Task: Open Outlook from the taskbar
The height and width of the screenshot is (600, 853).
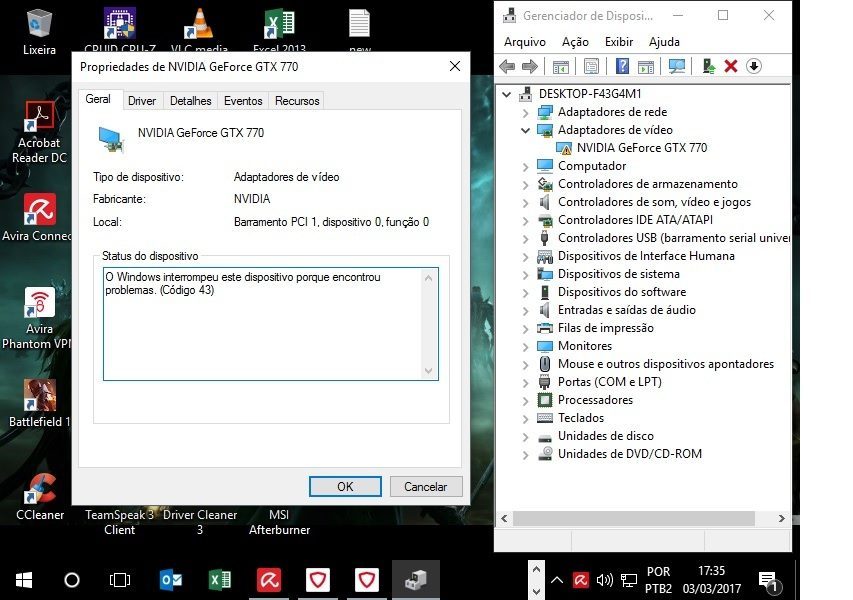Action: (171, 580)
